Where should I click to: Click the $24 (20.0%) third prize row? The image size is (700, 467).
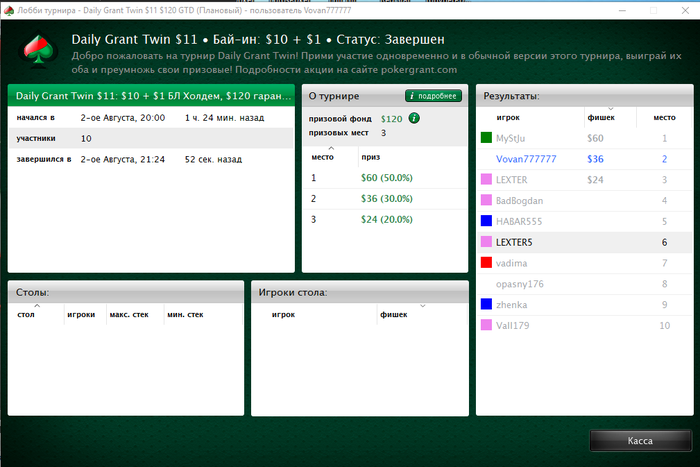387,219
